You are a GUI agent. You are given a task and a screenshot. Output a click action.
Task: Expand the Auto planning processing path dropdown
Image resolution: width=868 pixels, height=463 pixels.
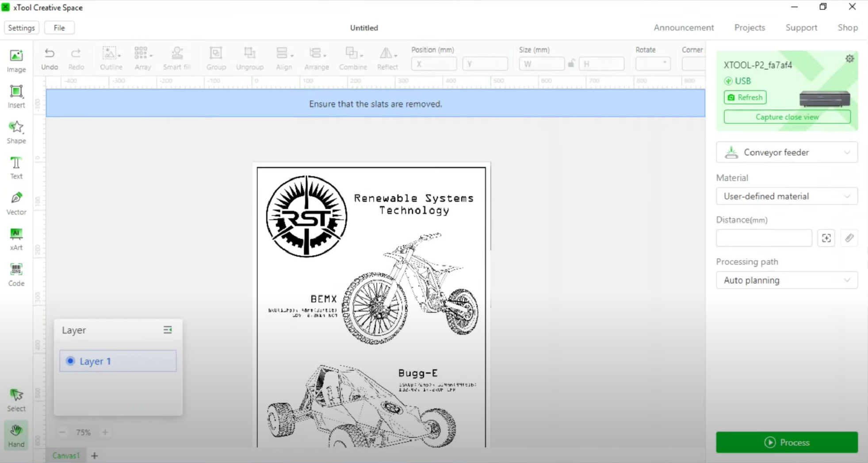787,280
